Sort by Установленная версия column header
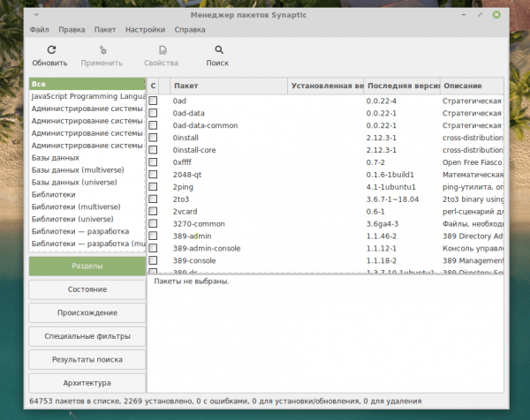Screen dimensions: 530x420 coord(326,86)
